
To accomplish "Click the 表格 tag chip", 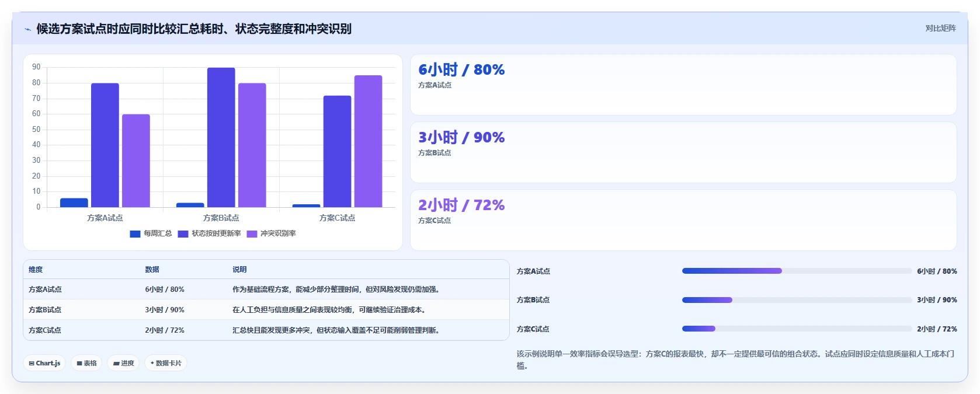I will [86, 363].
